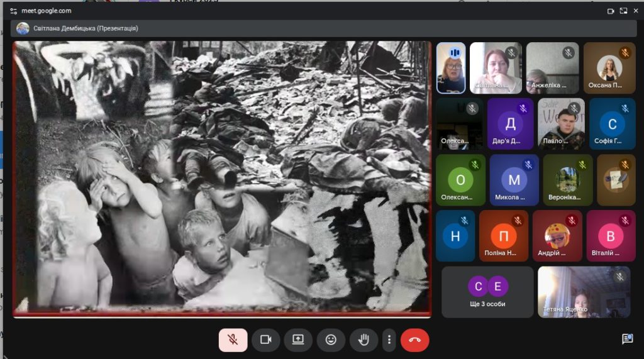Click the Оксана П... participant tile
The height and width of the screenshot is (359, 644).
[x=609, y=68]
